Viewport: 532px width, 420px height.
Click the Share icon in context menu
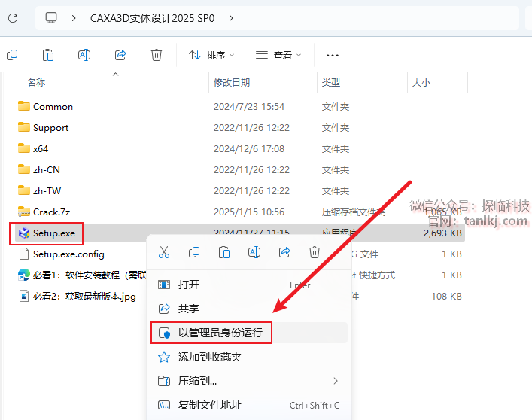[x=284, y=252]
